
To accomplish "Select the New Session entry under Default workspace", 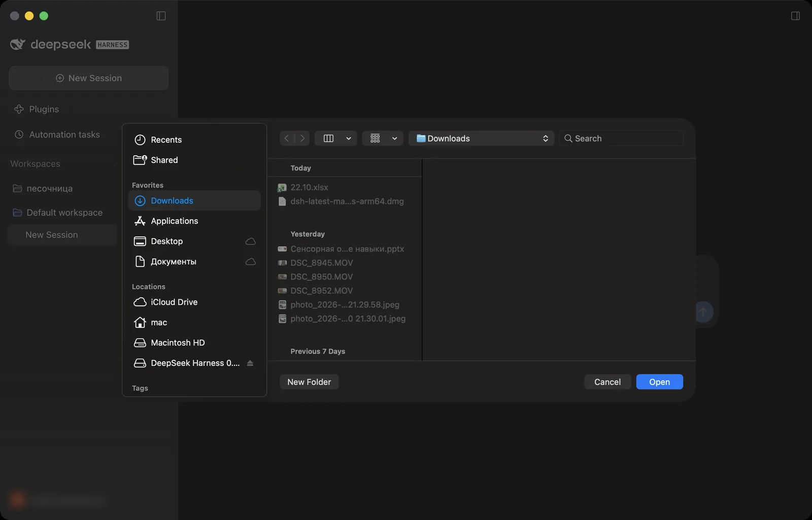I will click(62, 235).
